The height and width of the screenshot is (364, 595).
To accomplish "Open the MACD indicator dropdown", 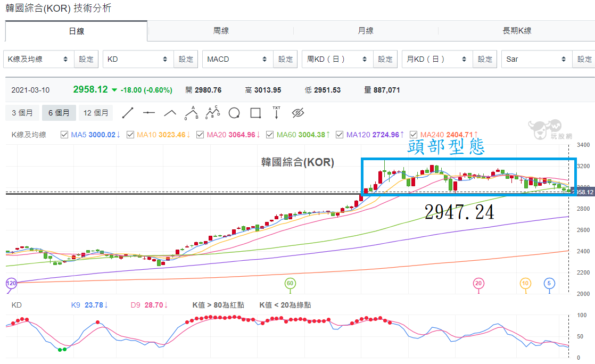I will coord(238,59).
